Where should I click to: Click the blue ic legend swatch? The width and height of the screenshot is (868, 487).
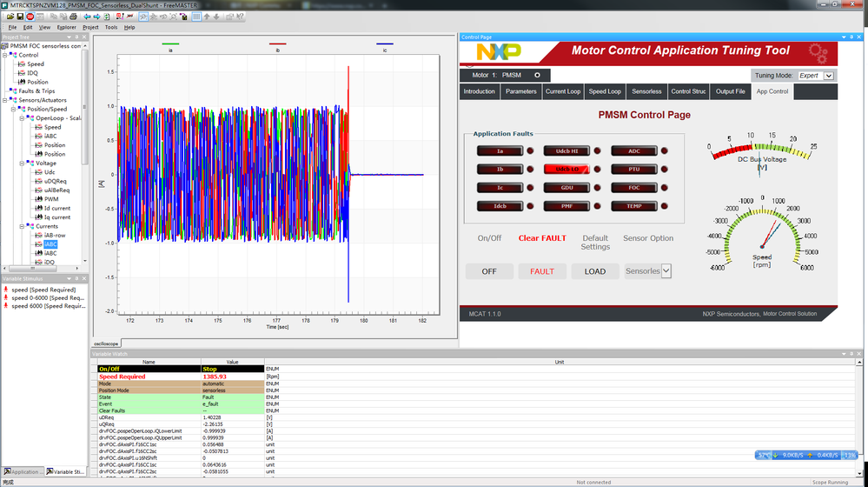pos(385,43)
